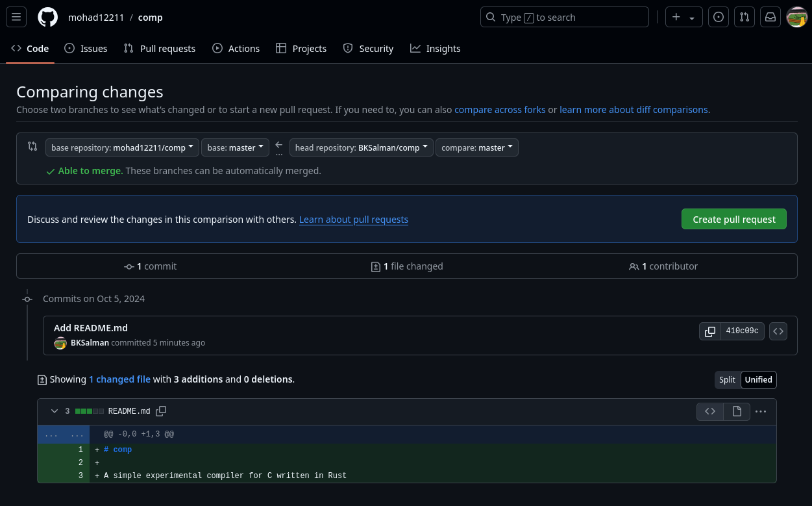Collapse the README.md diff chevron
The height and width of the screenshot is (506, 812).
pyautogui.click(x=55, y=411)
